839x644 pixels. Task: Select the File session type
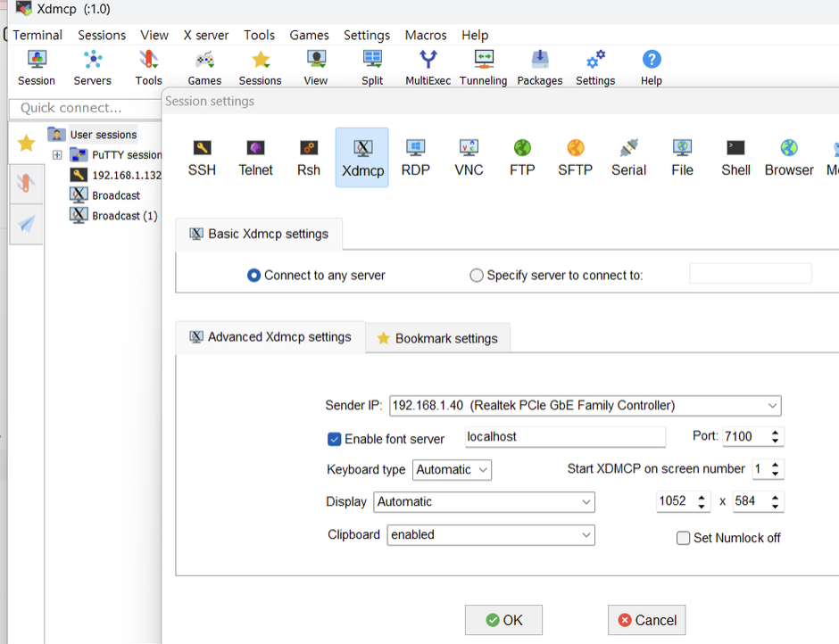682,158
